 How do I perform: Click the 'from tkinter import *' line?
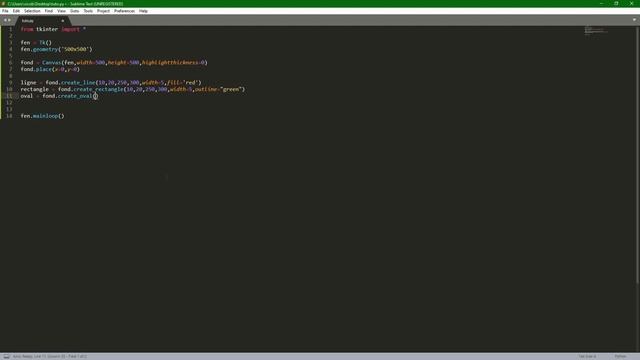(53, 29)
